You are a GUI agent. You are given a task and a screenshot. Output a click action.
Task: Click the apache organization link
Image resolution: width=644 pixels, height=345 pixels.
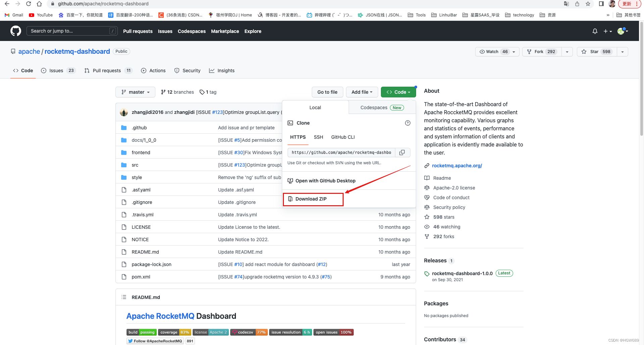click(x=29, y=51)
